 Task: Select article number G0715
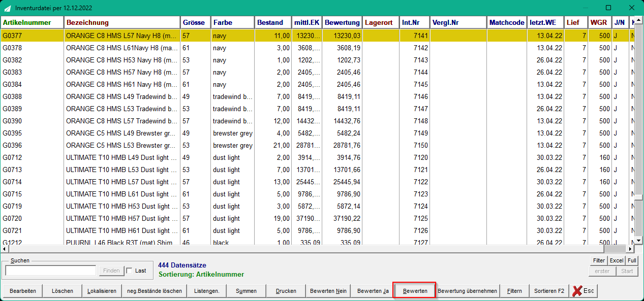(x=12, y=194)
